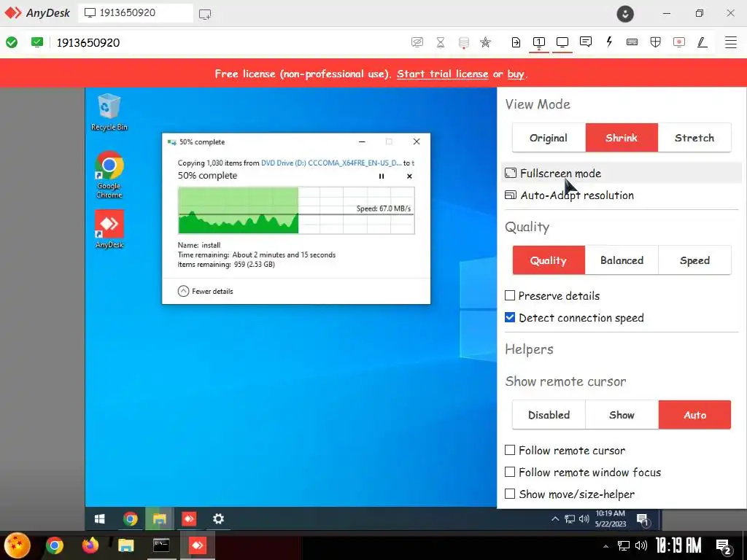Collapse copy dialog with Fewer details
The height and width of the screenshot is (560, 747).
click(205, 292)
